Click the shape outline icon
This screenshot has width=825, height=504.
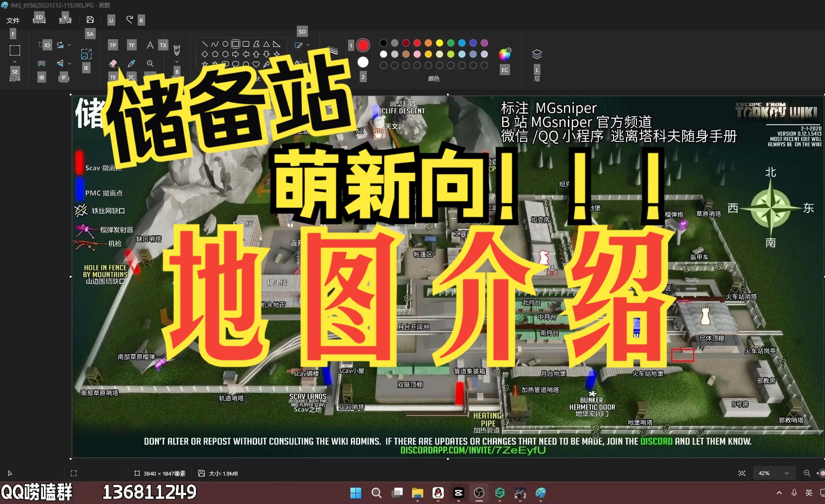[299, 45]
